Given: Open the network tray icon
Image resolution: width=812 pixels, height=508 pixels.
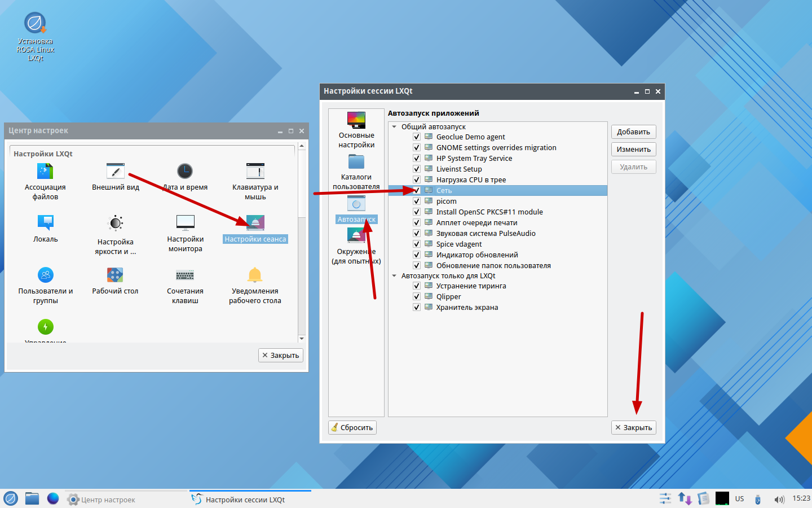Looking at the screenshot, I should [685, 499].
